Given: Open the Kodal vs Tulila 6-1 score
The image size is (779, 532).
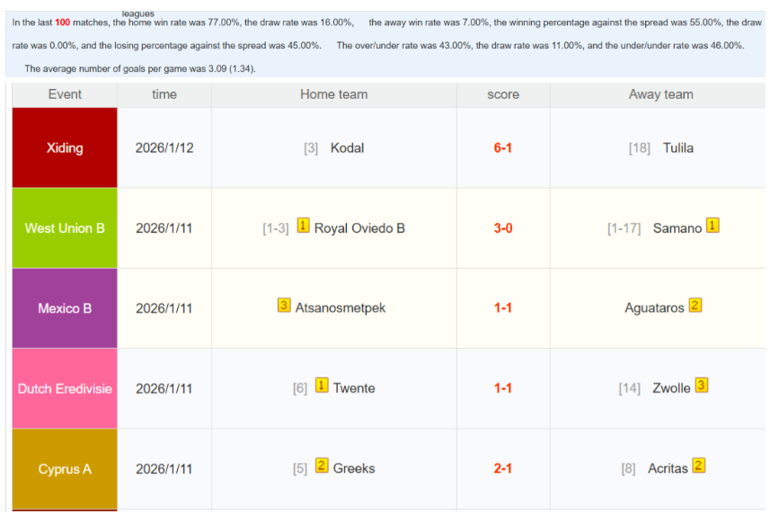Looking at the screenshot, I should point(502,148).
